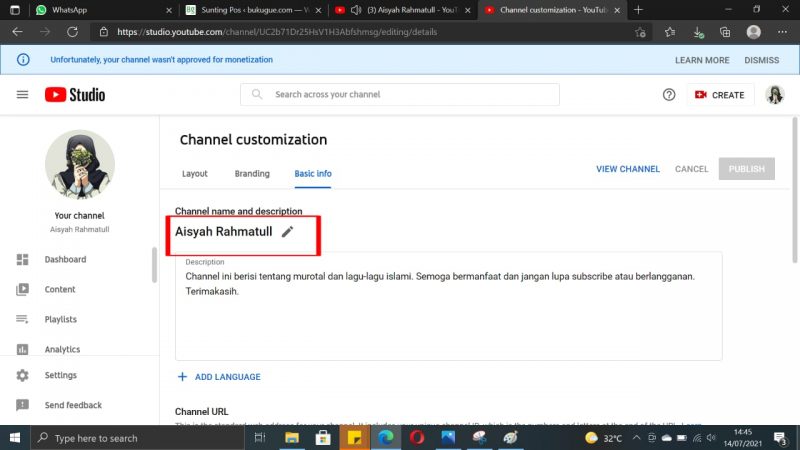Open the Windows Start menu
Viewport: 800px width, 450px height.
click(15, 438)
